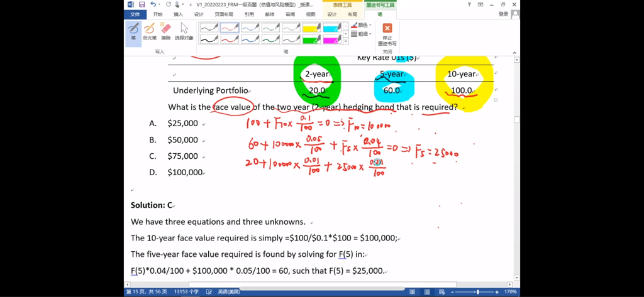This screenshot has height=297, width=644.
Task: Activate the Select Objects (选择对象) tool
Action: coord(184,31)
